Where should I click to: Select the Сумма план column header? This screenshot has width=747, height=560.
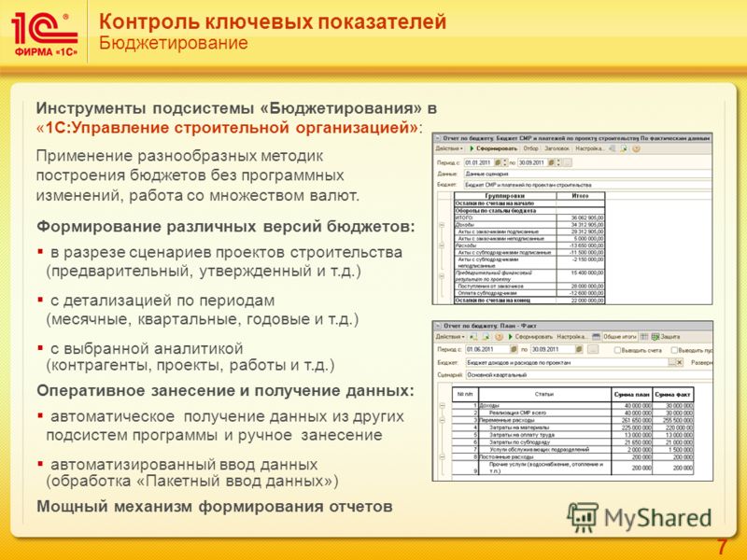pyautogui.click(x=632, y=394)
